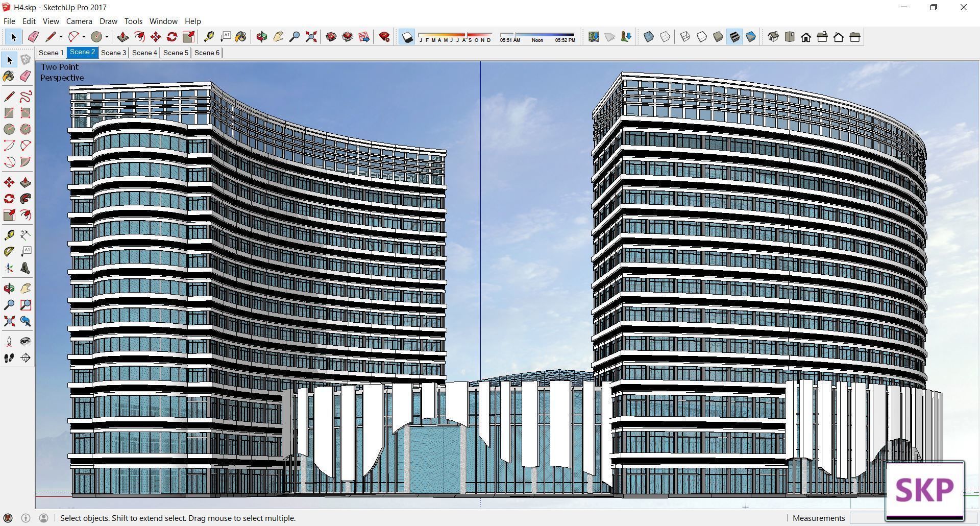Screen dimensions: 980x526
Task: Activate the Pie arc tool
Action: click(x=26, y=162)
